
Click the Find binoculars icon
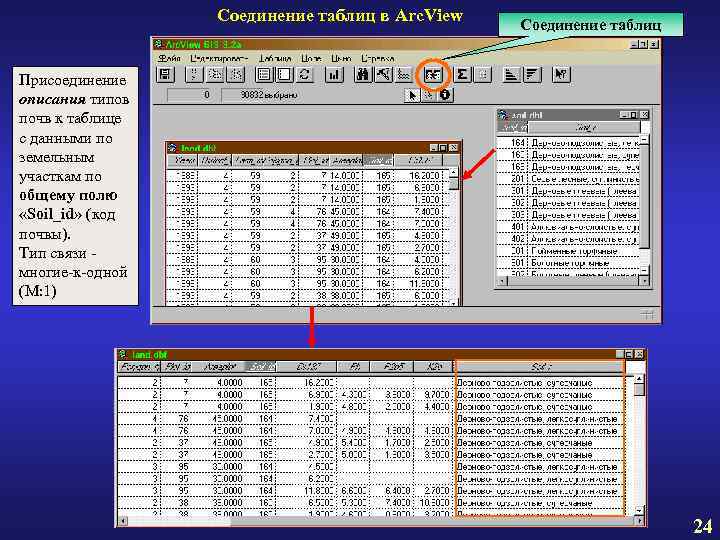tap(363, 74)
